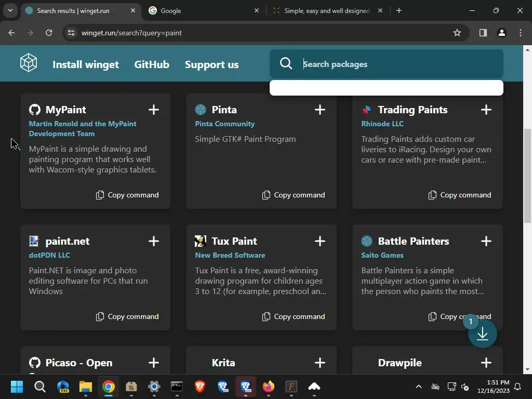Image resolution: width=532 pixels, height=399 pixels.
Task: Close the Google tab
Action: (x=257, y=11)
